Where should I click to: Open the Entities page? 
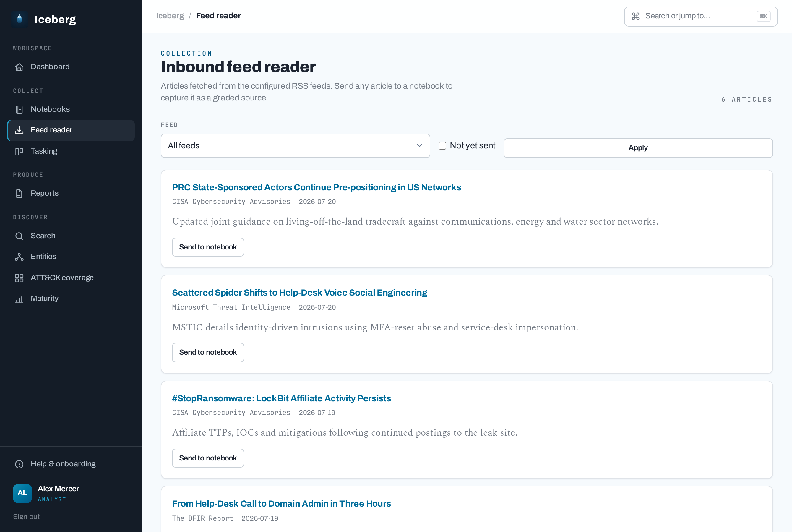[x=71, y=257]
